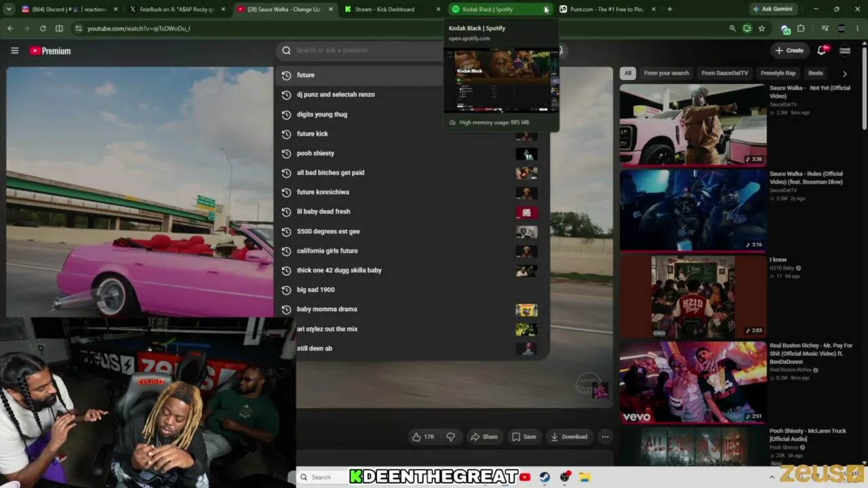868x488 pixels.
Task: Go back with the browser back arrow
Action: coord(10,28)
